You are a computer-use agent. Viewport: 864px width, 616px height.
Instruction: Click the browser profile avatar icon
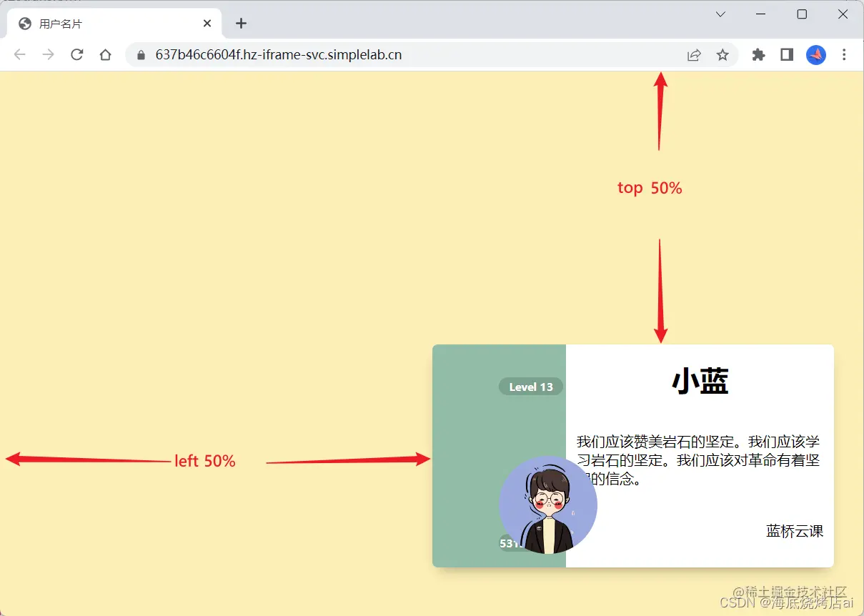click(815, 54)
